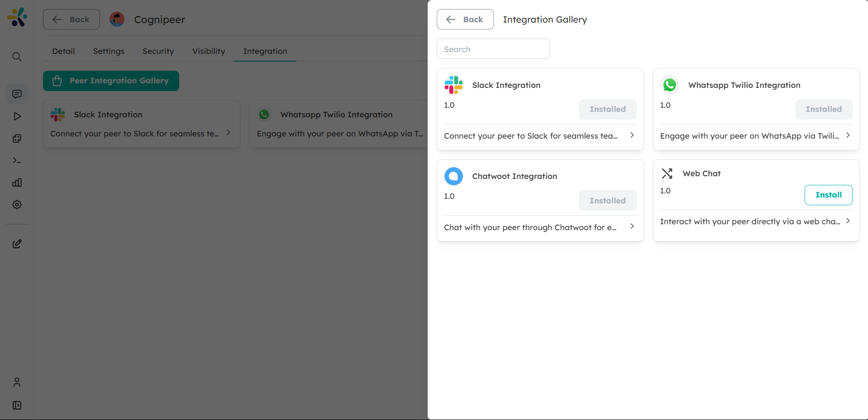The height and width of the screenshot is (420, 868).
Task: Expand Whatsapp Twilio description chevron in gallery
Action: pyautogui.click(x=848, y=135)
